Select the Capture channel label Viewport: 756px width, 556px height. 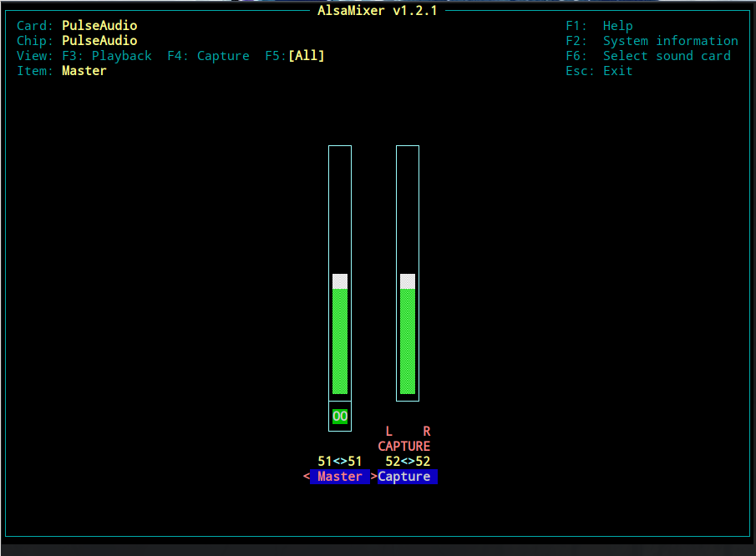[408, 477]
